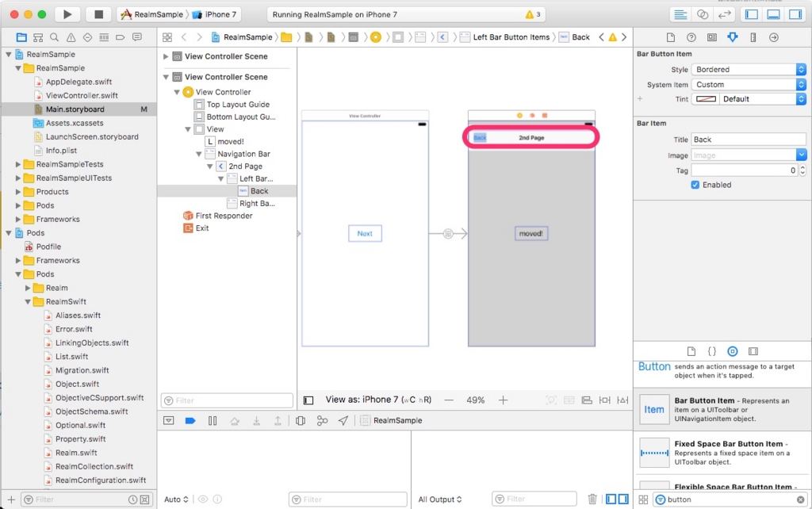Viewport: 812px width, 509px height.
Task: Open the debug navigator tab
Action: pos(104,37)
